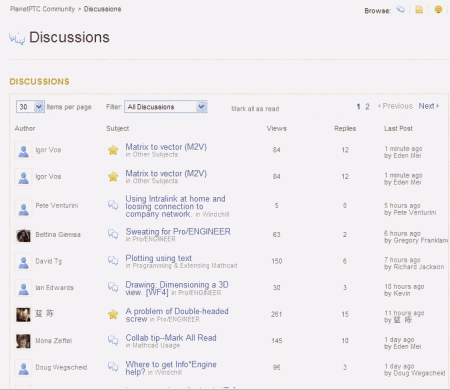Click Doug Wegscheid author name
The width and height of the screenshot is (450, 390).
click(61, 367)
